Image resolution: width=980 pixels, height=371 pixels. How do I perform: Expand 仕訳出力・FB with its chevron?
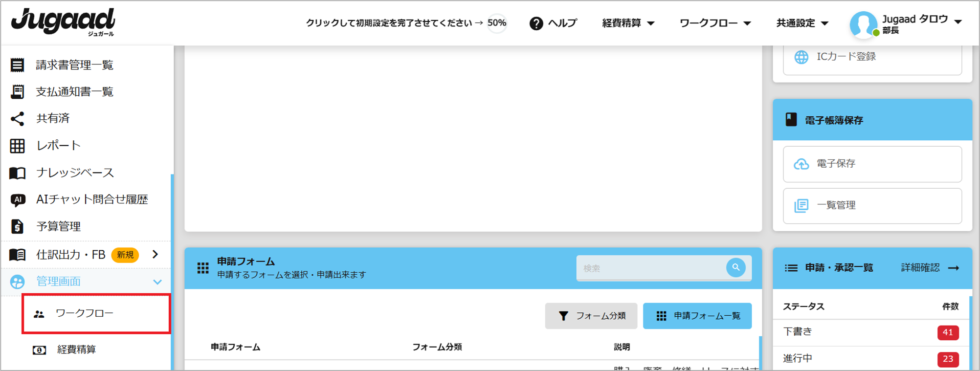click(x=155, y=254)
